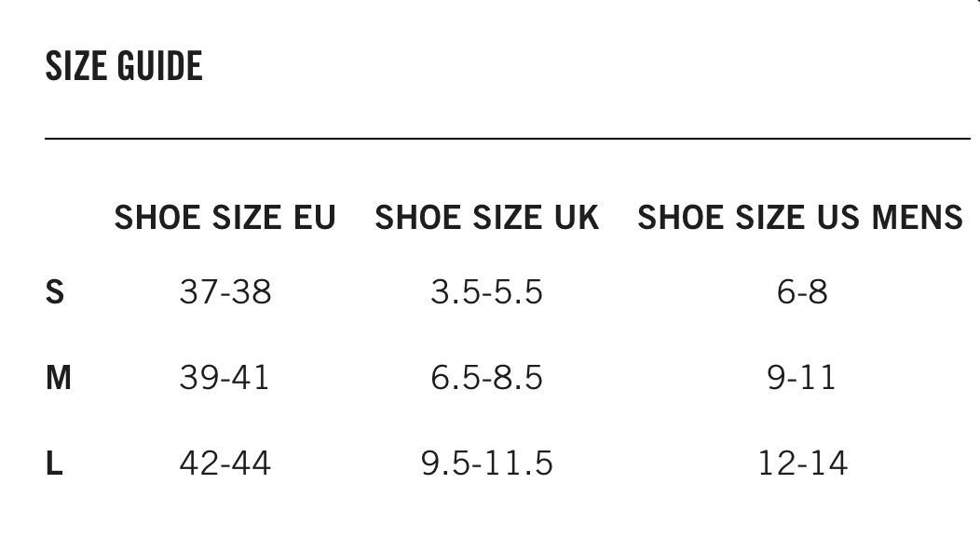The height and width of the screenshot is (551, 980).
Task: Click the horizontal divider line under the title
Action: (508, 139)
